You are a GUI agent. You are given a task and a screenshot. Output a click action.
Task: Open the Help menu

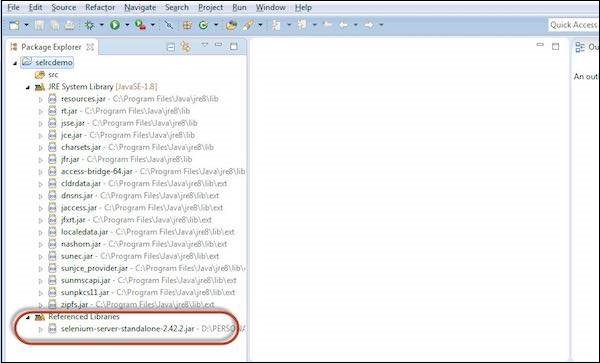point(303,7)
